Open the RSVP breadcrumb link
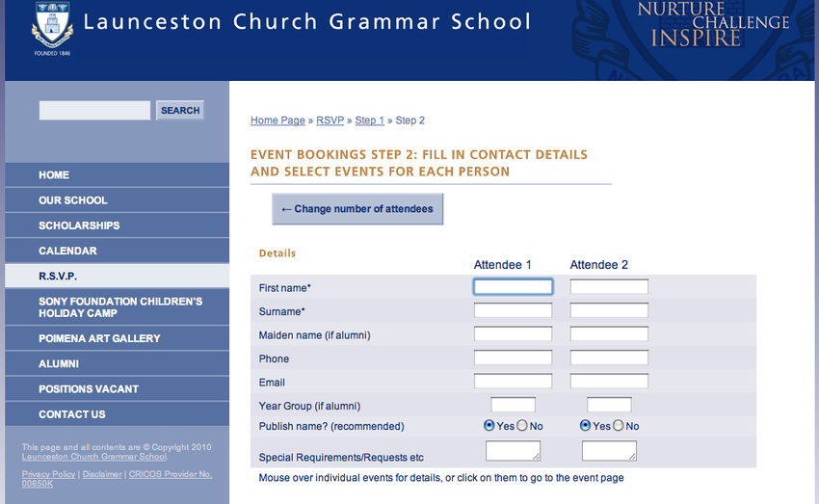819x504 pixels. point(330,120)
